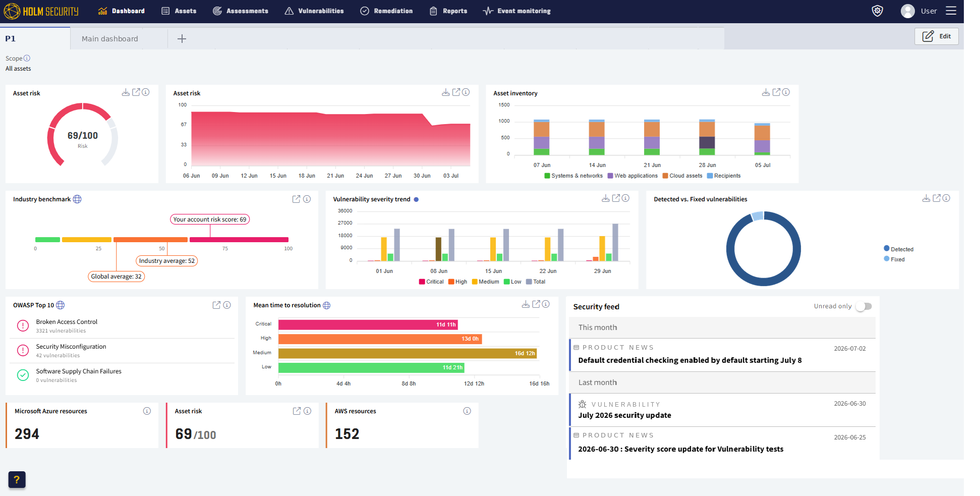Open the Vulnerabilities menu
Image resolution: width=980 pixels, height=496 pixels.
(314, 11)
